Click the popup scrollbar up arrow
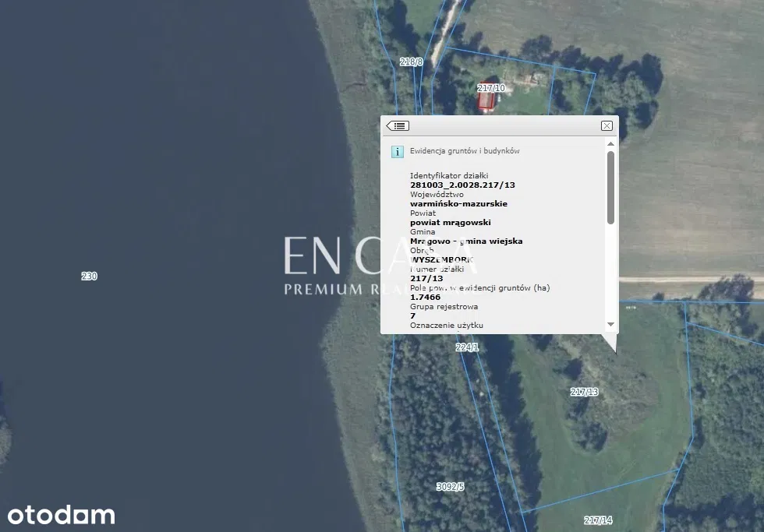 coord(610,143)
